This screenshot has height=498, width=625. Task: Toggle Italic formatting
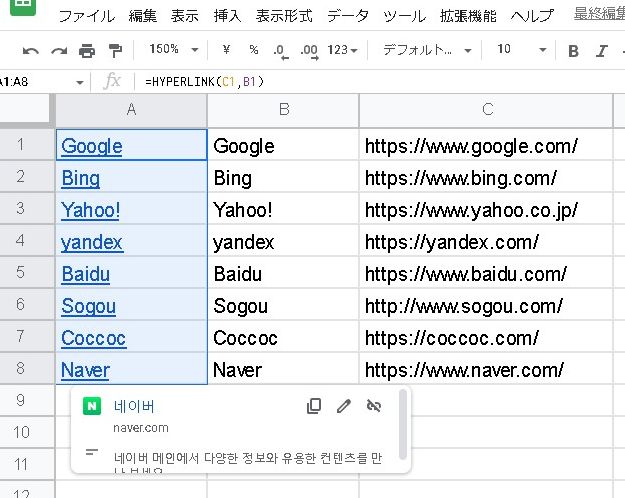[601, 51]
